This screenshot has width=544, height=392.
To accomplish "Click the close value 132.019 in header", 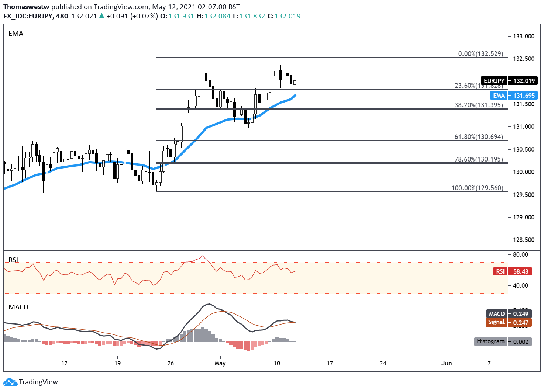I will tap(288, 16).
